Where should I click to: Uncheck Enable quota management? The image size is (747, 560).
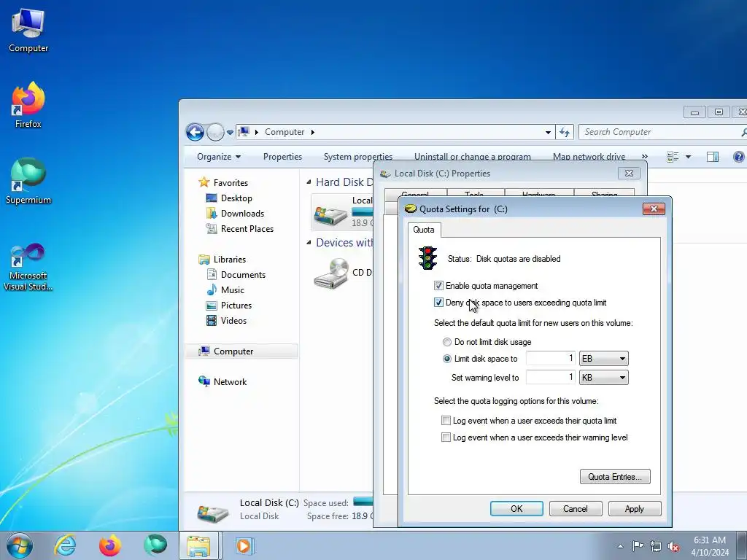(x=438, y=286)
